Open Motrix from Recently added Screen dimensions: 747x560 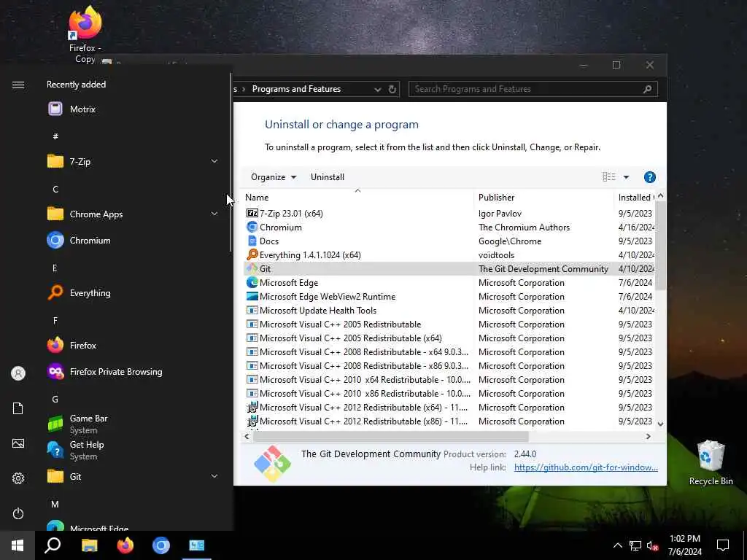pyautogui.click(x=131, y=109)
